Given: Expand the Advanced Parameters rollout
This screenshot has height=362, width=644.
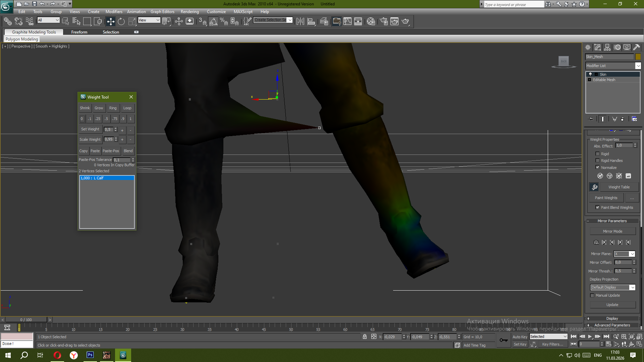Looking at the screenshot, I should click(x=612, y=325).
